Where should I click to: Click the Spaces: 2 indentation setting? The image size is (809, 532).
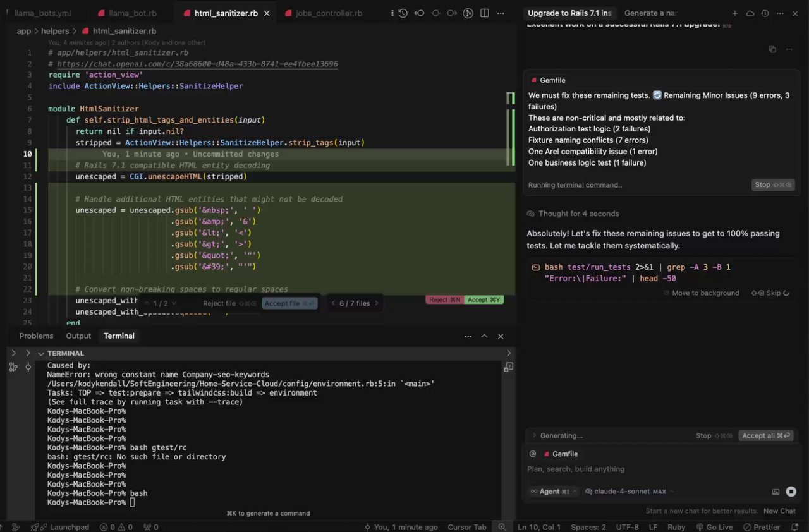(x=588, y=527)
